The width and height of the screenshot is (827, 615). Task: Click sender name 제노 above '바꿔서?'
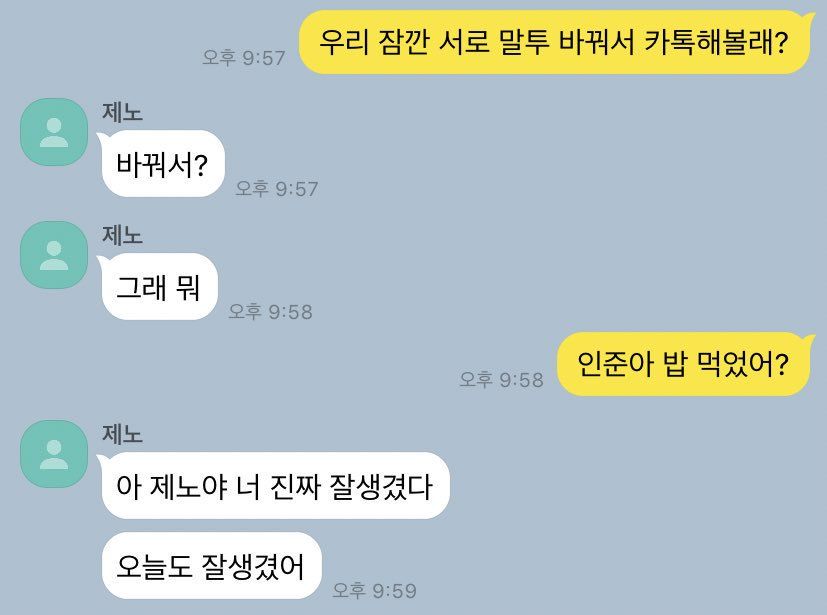[x=122, y=112]
